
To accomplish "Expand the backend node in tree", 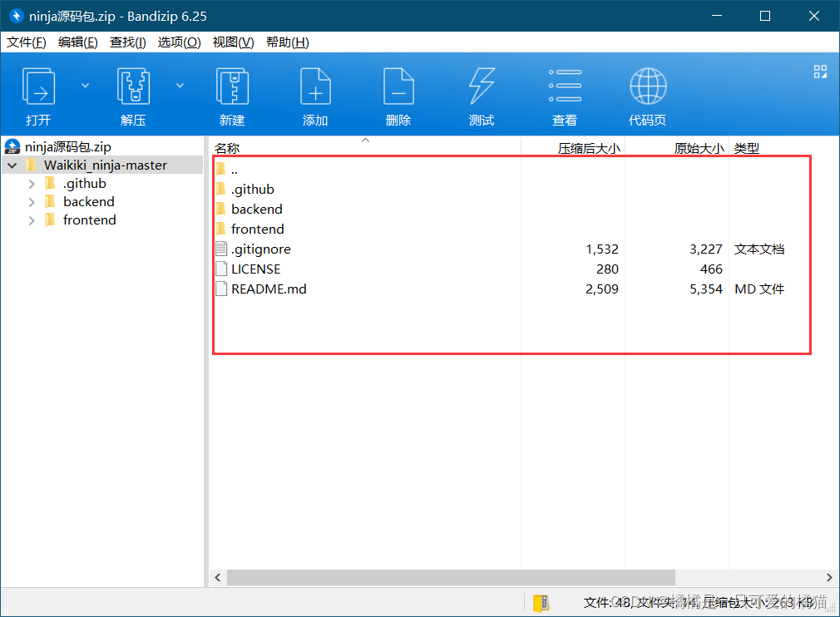I will click(x=32, y=202).
